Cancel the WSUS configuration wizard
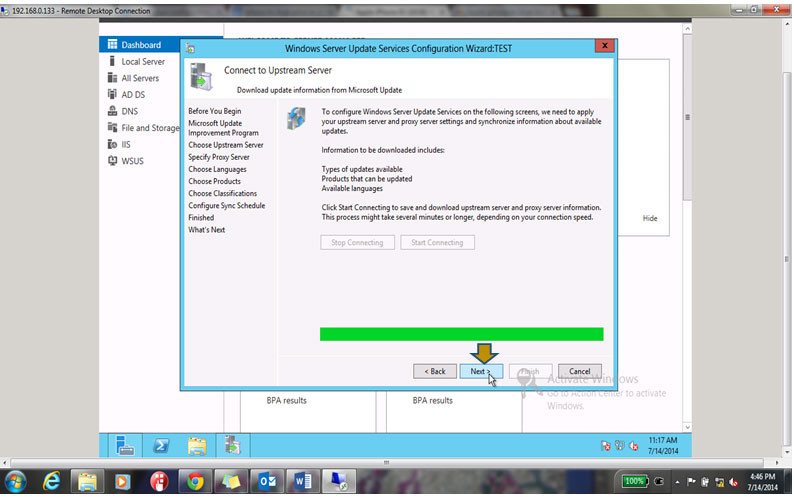The image size is (794, 497). 579,371
